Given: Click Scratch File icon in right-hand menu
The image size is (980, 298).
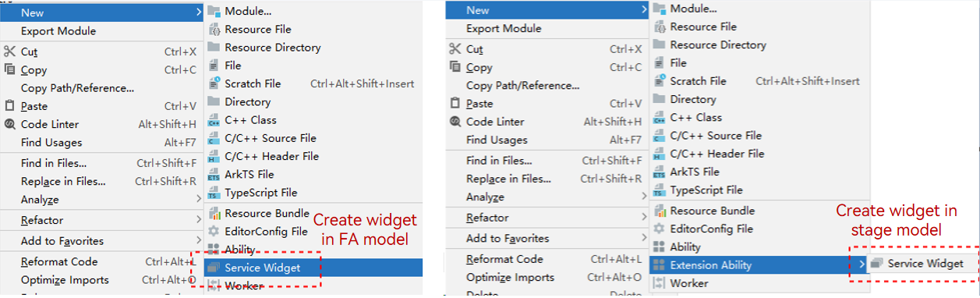Looking at the screenshot, I should coord(659,81).
